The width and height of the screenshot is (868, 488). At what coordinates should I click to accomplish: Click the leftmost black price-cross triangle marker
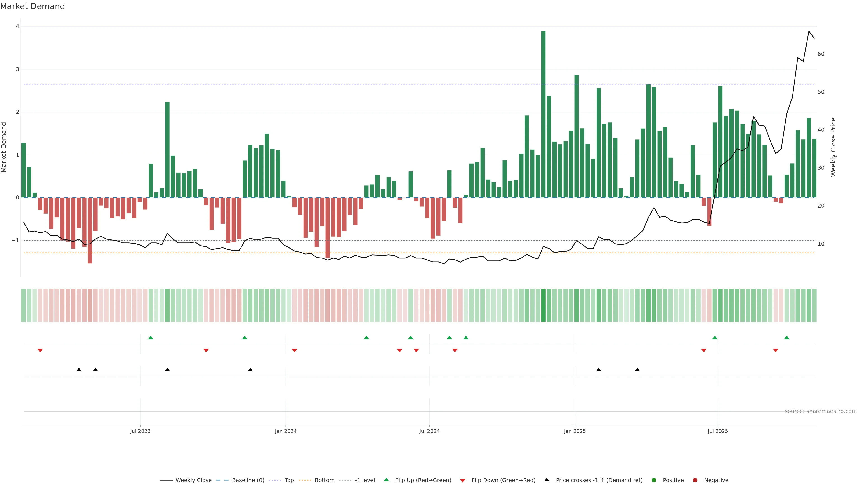pyautogui.click(x=79, y=370)
